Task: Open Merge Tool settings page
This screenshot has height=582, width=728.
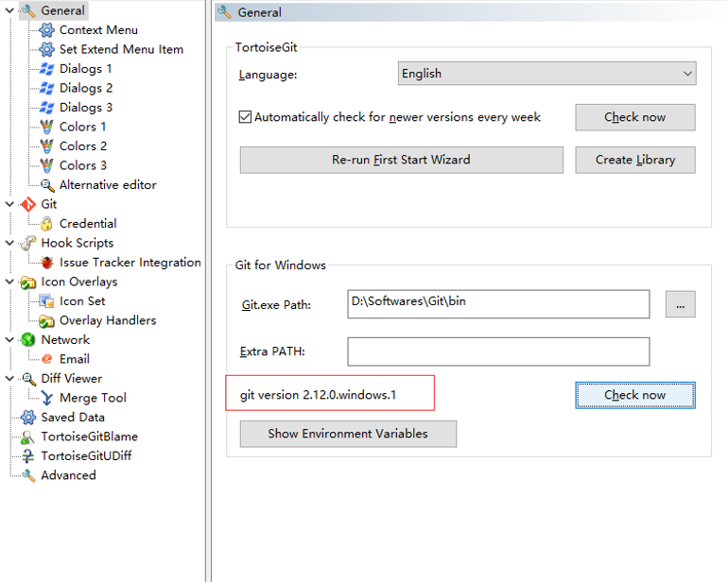Action: pos(93,398)
